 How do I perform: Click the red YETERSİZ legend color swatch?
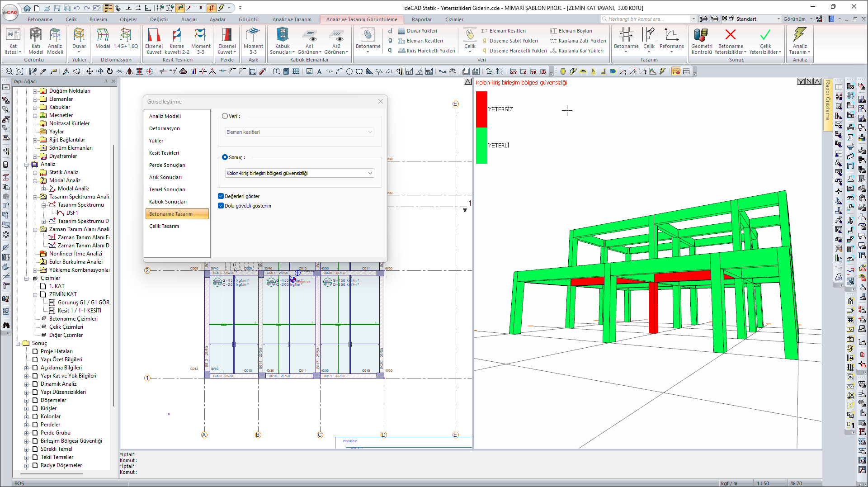(481, 109)
